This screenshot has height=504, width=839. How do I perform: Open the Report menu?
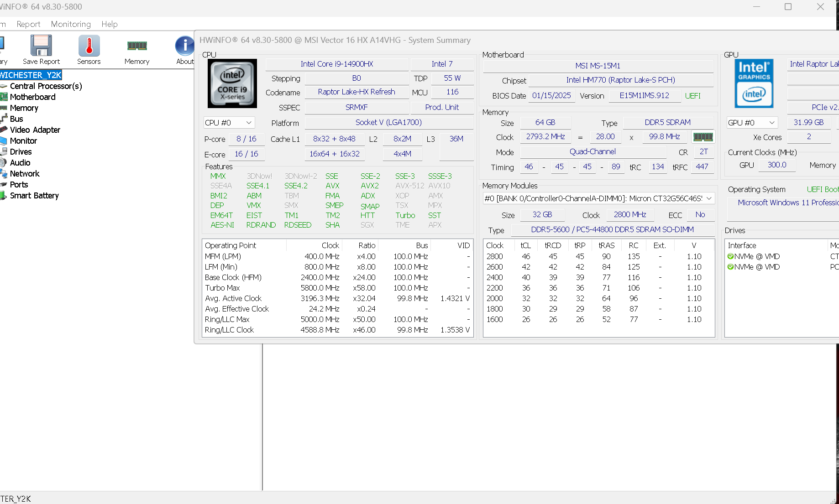[28, 24]
